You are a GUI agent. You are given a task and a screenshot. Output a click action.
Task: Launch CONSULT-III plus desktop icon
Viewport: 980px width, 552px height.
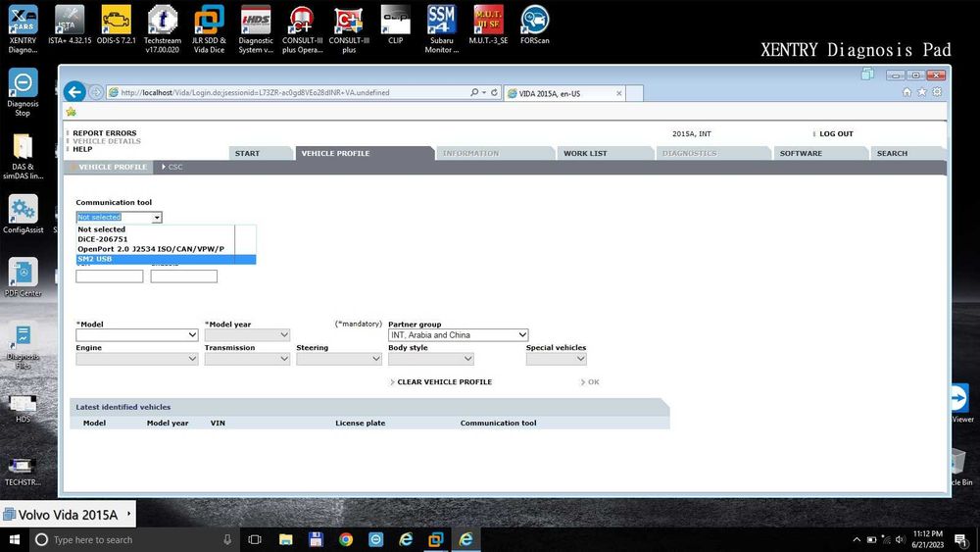click(x=349, y=29)
